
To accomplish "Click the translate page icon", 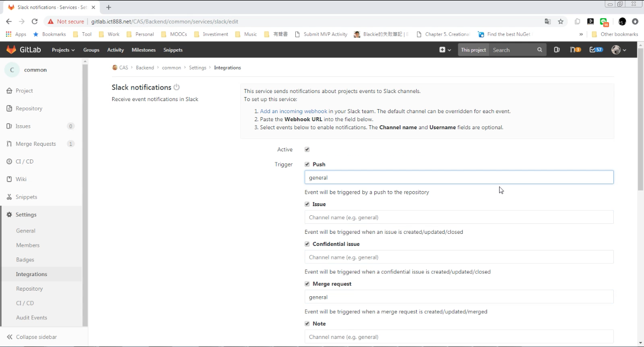I will [547, 22].
